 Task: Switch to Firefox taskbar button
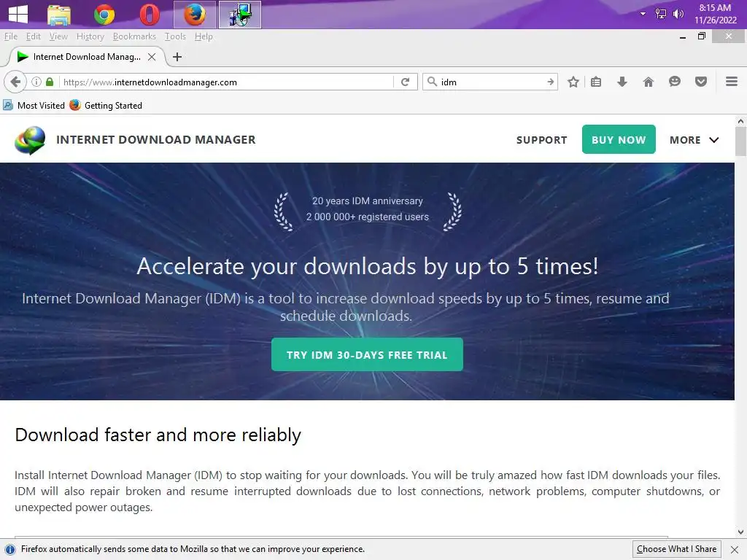tap(194, 15)
